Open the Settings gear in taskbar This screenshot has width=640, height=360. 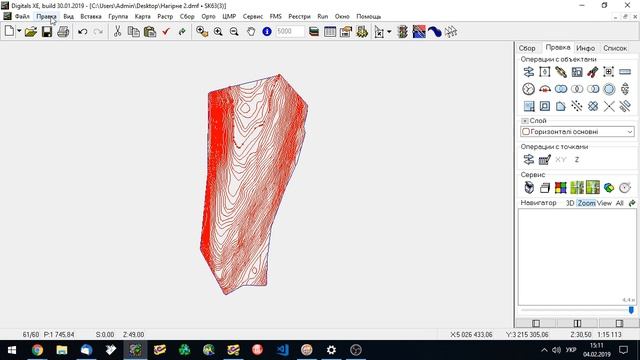click(331, 350)
